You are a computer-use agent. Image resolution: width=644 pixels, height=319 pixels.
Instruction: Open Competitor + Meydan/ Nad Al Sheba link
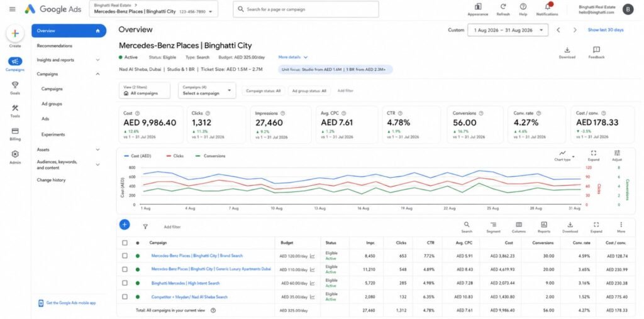pyautogui.click(x=189, y=297)
